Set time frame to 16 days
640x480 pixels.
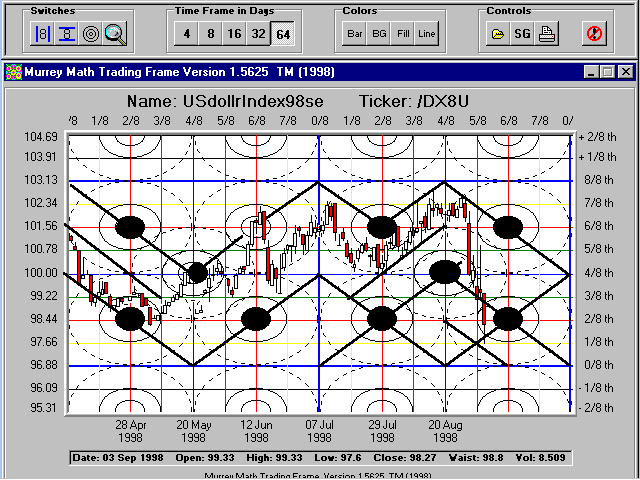pyautogui.click(x=234, y=33)
